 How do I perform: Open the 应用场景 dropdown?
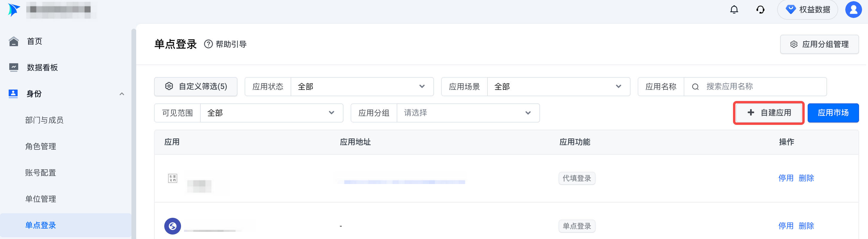coord(558,87)
